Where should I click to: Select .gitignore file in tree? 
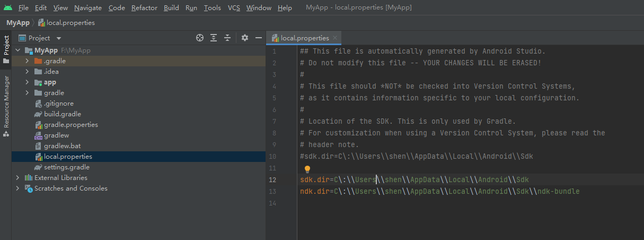[138, 104]
